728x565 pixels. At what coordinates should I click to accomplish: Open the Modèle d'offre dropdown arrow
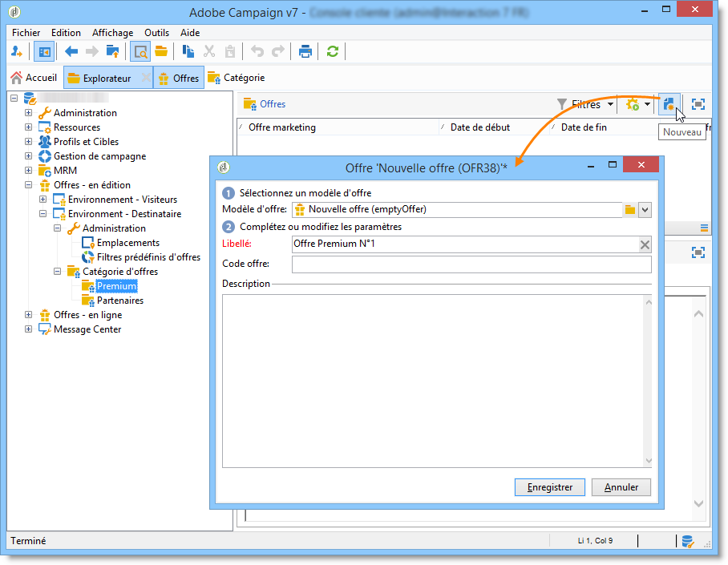pos(645,210)
